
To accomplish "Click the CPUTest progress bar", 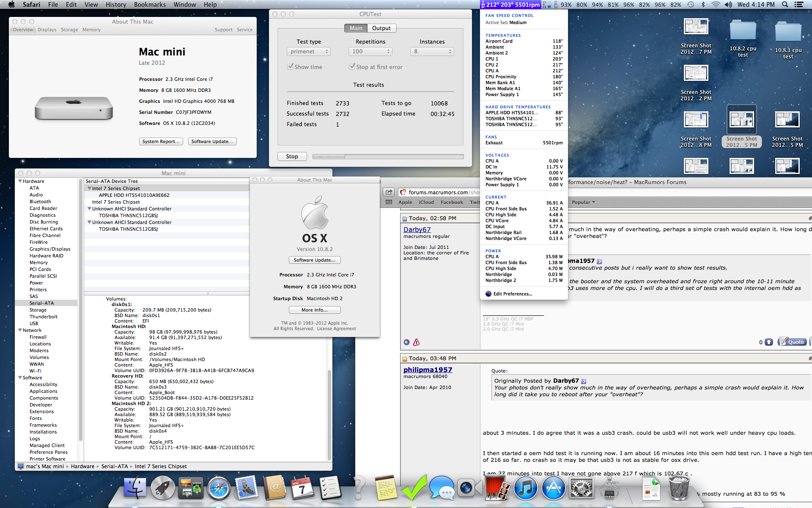I will (388, 157).
